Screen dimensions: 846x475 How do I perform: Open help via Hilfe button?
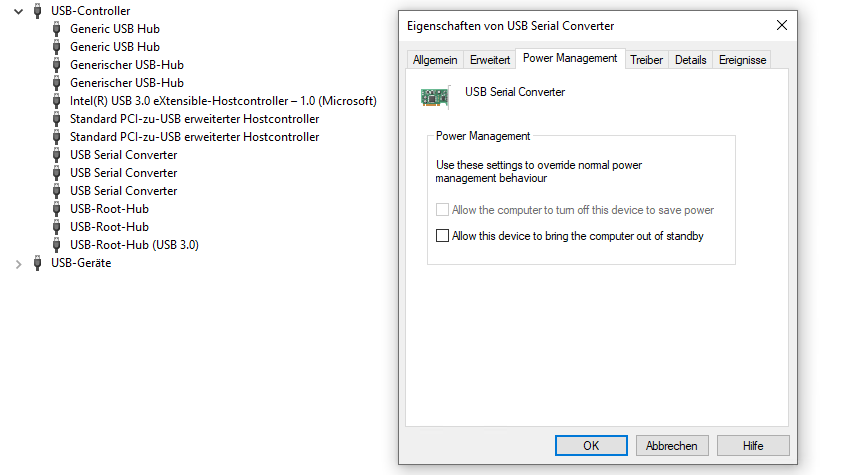click(753, 446)
